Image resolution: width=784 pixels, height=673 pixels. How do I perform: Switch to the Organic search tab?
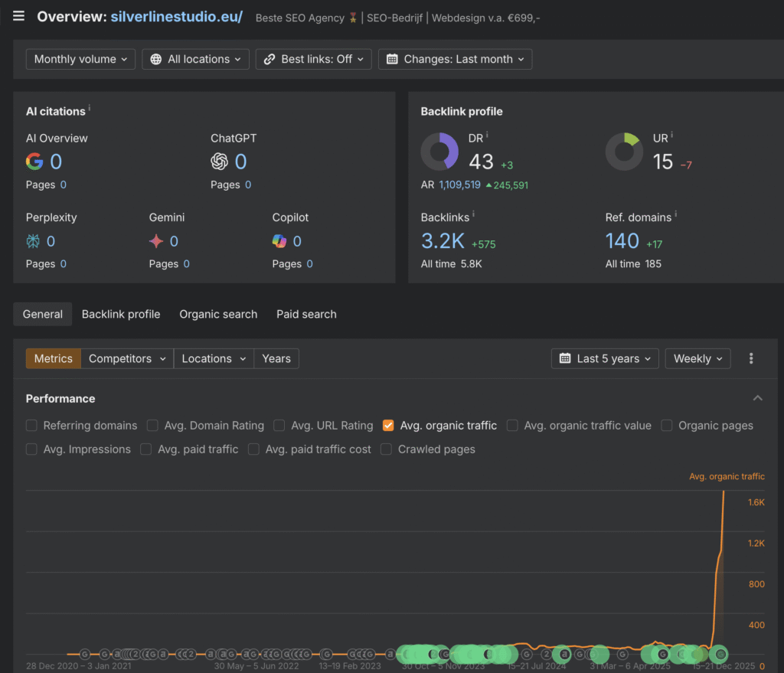tap(217, 314)
